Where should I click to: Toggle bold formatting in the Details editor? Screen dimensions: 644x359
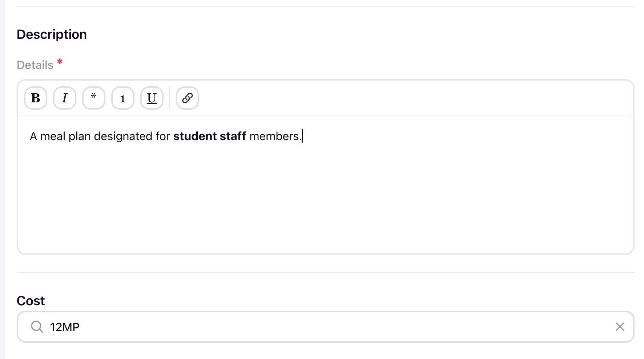36,98
